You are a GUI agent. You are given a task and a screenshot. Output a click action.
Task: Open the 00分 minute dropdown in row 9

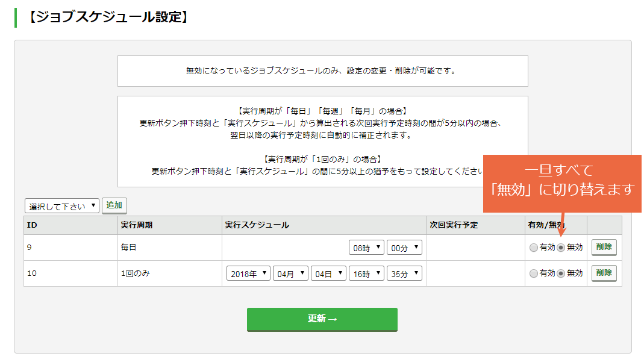point(404,248)
